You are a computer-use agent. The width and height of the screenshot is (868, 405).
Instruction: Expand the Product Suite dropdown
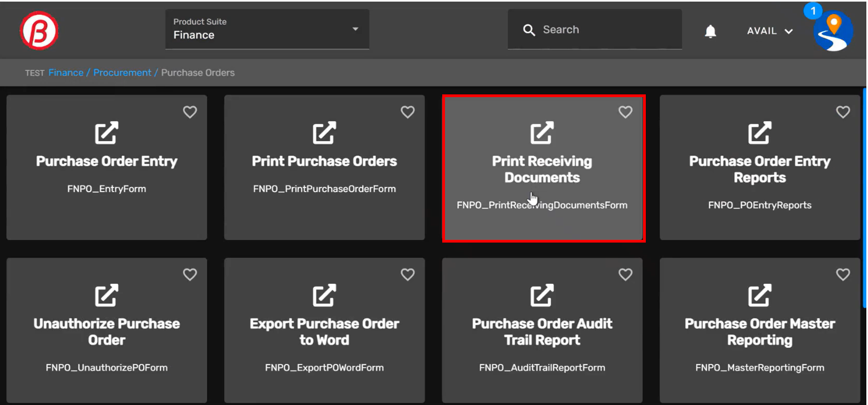(x=355, y=29)
